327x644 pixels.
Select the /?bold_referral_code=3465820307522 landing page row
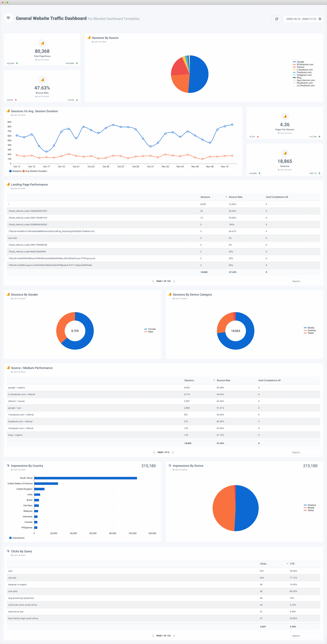coord(163,211)
